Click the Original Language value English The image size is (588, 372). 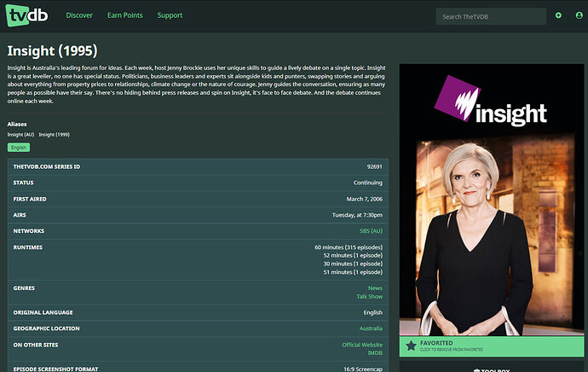tap(372, 312)
